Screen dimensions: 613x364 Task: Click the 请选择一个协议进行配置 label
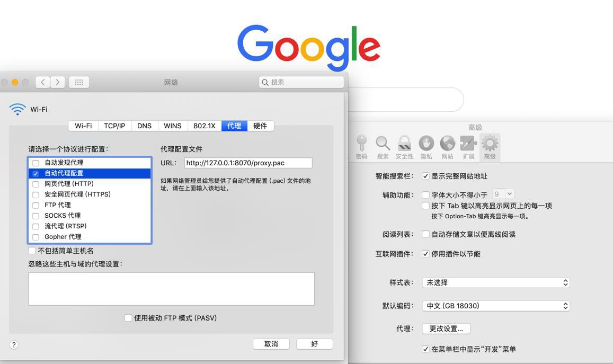(x=68, y=149)
